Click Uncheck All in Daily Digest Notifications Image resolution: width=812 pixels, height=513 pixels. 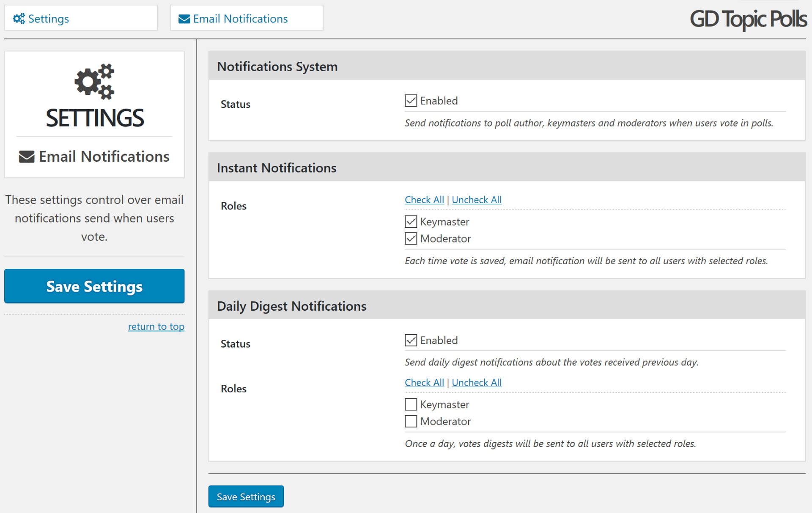tap(477, 383)
